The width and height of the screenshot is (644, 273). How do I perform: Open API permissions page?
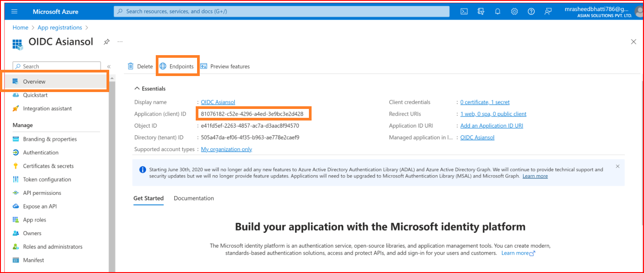coord(42,193)
